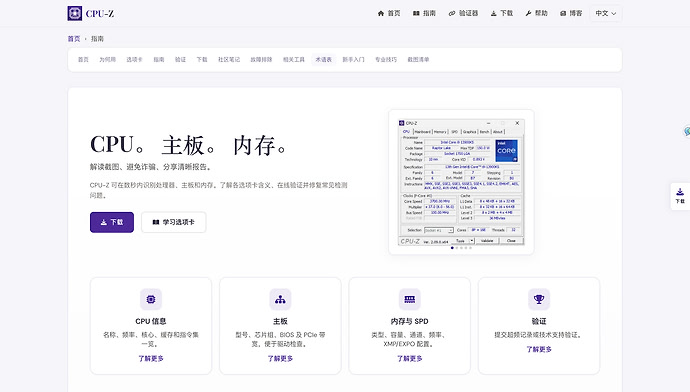The width and height of the screenshot is (690, 392).
Task: Open 了解更多 on the 内存与 SPD card
Action: point(410,359)
